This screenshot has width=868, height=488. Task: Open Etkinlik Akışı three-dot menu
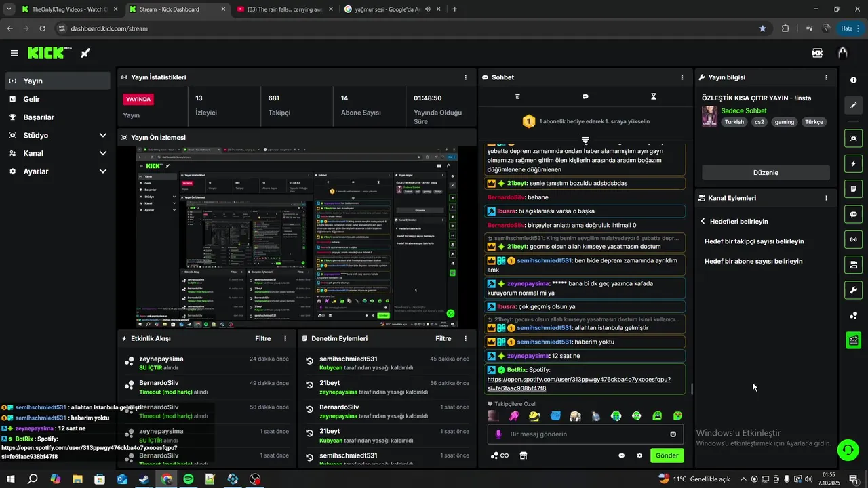pyautogui.click(x=285, y=338)
